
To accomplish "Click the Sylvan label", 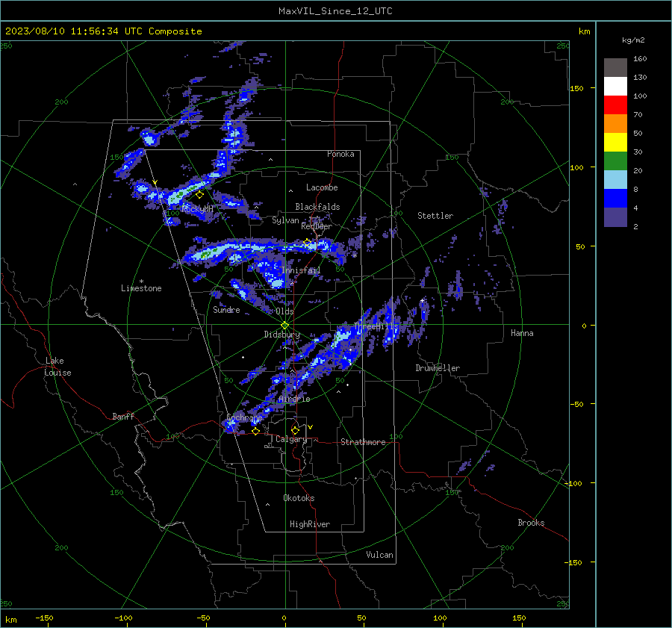I will [x=285, y=220].
